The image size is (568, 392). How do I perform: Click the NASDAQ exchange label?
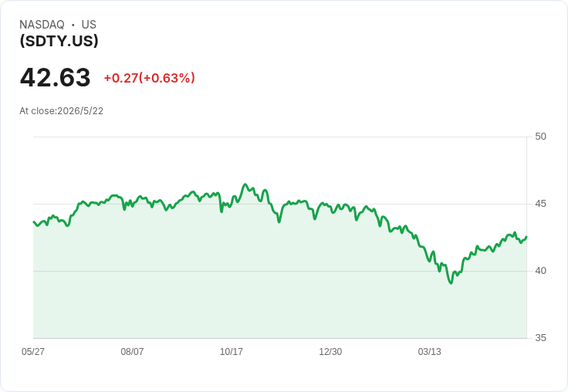click(42, 24)
